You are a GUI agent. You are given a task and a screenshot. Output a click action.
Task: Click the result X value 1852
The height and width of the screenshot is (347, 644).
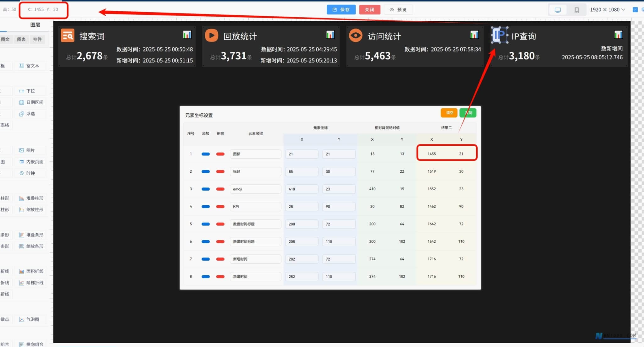[x=431, y=189]
